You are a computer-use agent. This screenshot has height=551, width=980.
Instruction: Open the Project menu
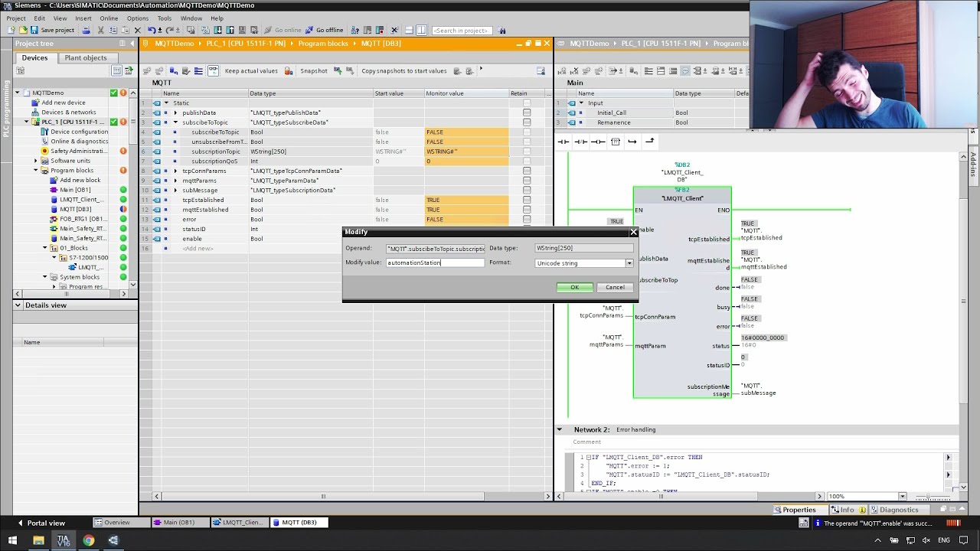point(16,18)
